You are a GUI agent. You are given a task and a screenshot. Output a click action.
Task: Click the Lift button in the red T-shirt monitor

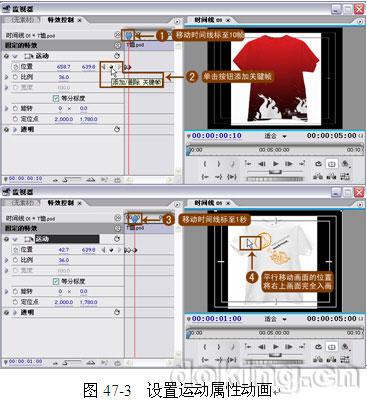point(318,176)
